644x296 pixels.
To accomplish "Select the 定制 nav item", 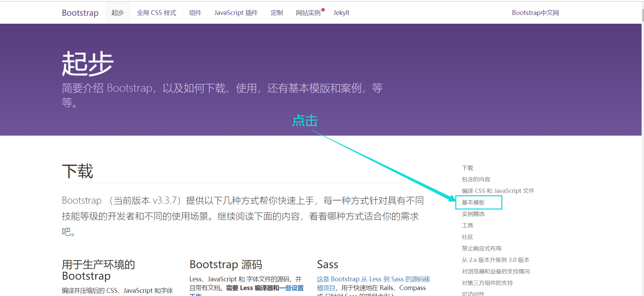I will click(x=277, y=13).
